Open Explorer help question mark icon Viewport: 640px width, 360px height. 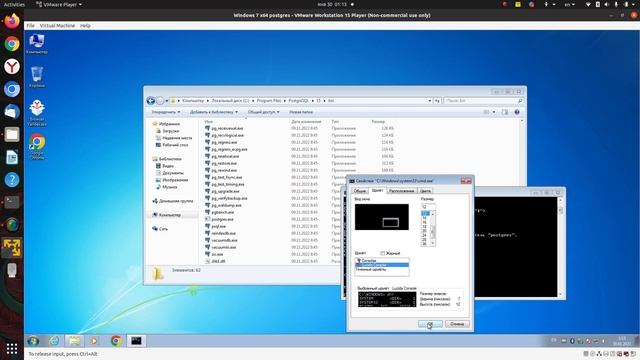pos(517,112)
